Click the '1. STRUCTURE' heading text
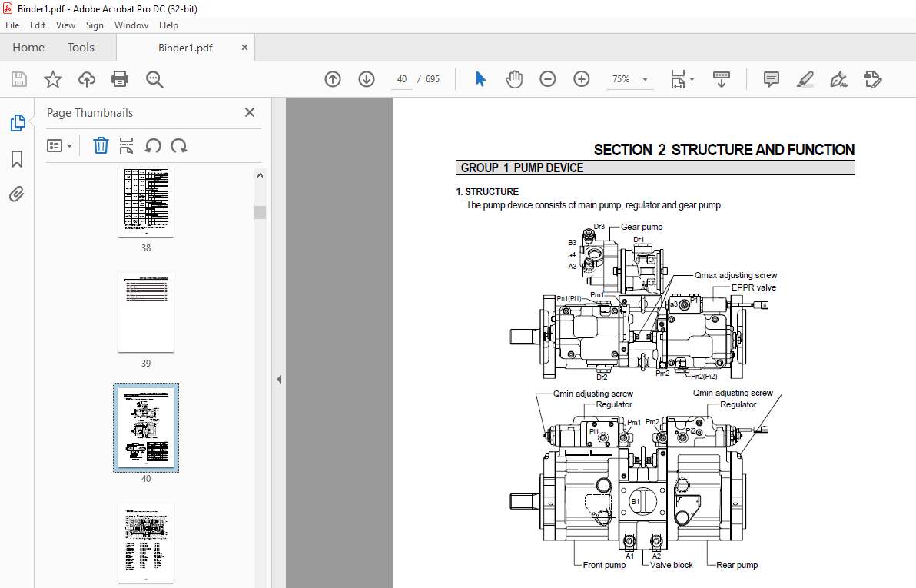The height and width of the screenshot is (588, 916). point(487,191)
